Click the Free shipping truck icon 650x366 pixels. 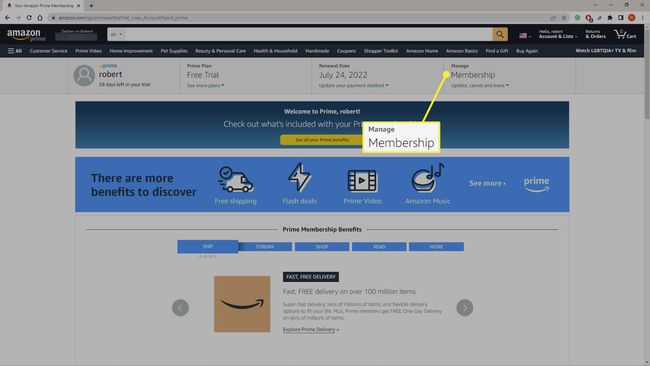click(235, 179)
